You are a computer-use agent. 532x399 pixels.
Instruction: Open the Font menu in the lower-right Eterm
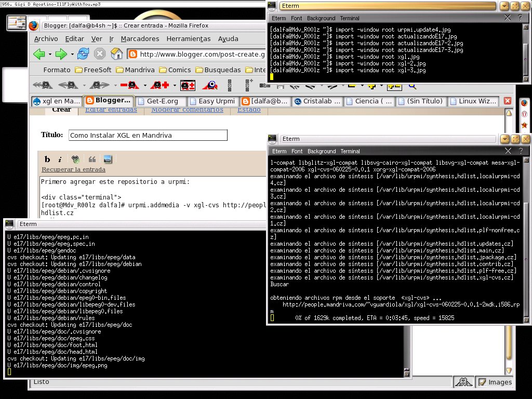click(297, 151)
